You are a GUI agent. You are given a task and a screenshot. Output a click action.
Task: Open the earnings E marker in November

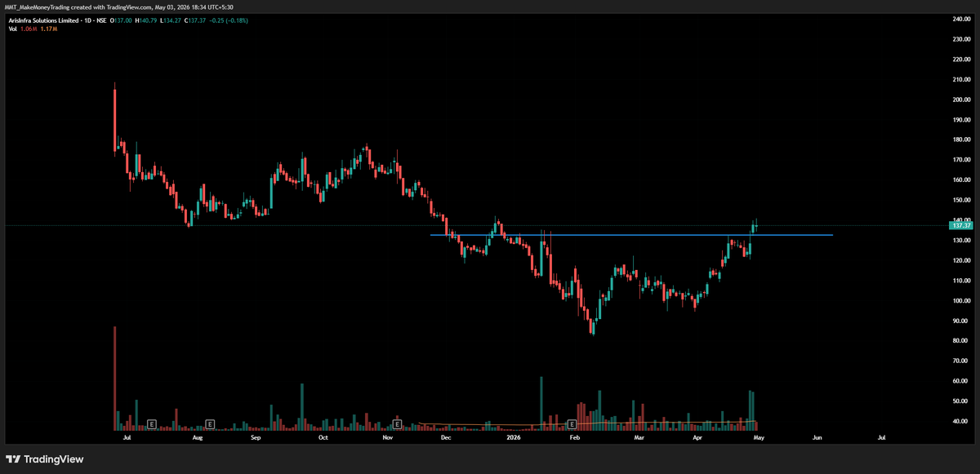tap(398, 424)
